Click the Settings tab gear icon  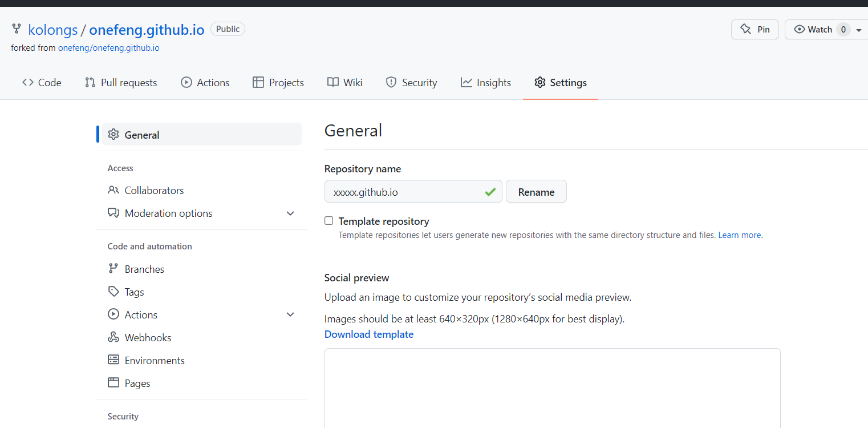(x=540, y=83)
